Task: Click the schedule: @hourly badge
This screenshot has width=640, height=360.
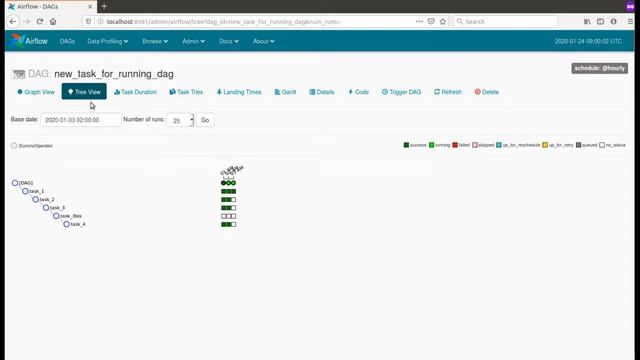Action: (x=599, y=68)
